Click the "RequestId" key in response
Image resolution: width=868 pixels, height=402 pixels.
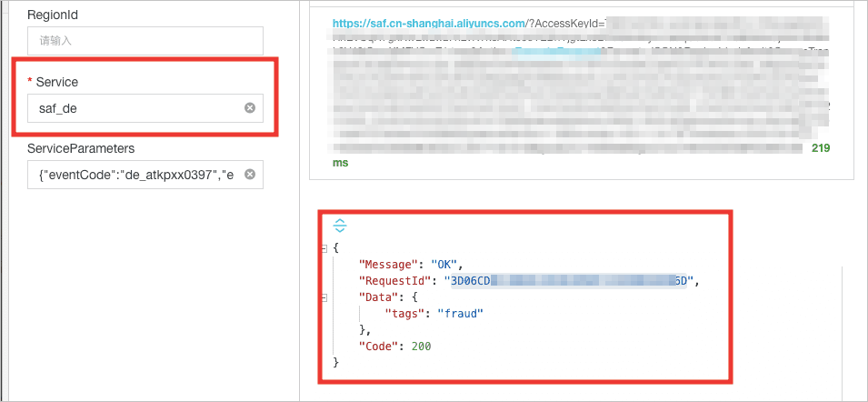pyautogui.click(x=394, y=281)
